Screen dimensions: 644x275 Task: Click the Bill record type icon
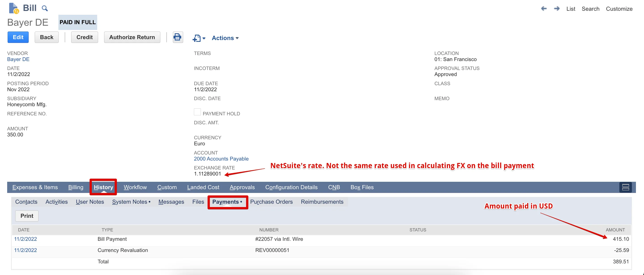coord(14,8)
